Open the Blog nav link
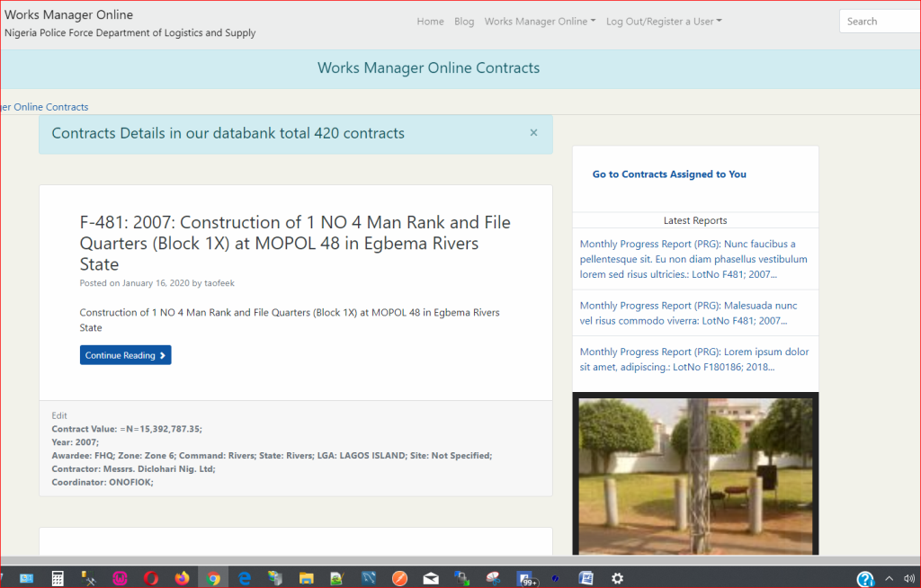 click(464, 22)
